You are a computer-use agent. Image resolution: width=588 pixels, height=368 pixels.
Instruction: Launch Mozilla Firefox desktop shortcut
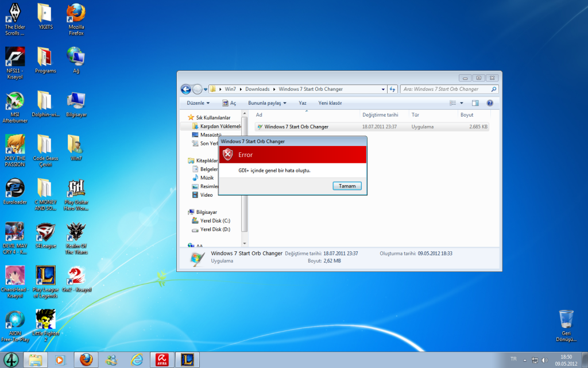point(76,20)
